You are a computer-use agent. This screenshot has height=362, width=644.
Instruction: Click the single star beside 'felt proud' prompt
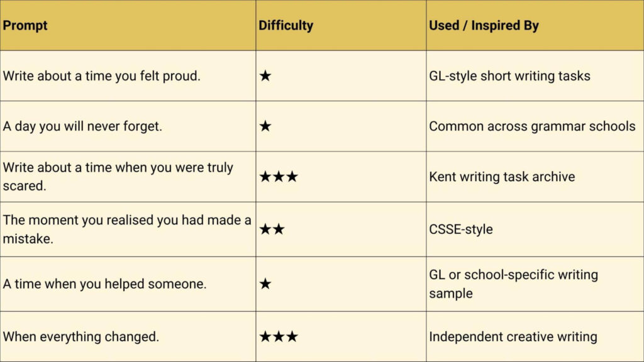[x=265, y=76]
